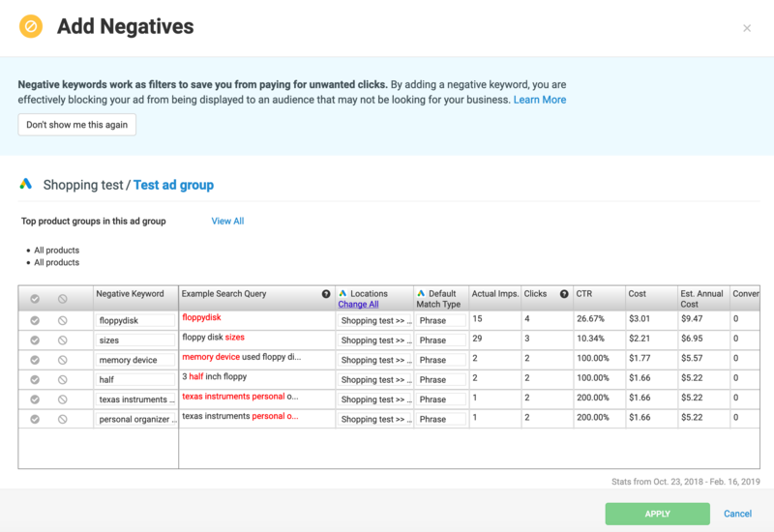Toggle checkmark for half row
Screen dimensions: 774x532
(x=35, y=379)
